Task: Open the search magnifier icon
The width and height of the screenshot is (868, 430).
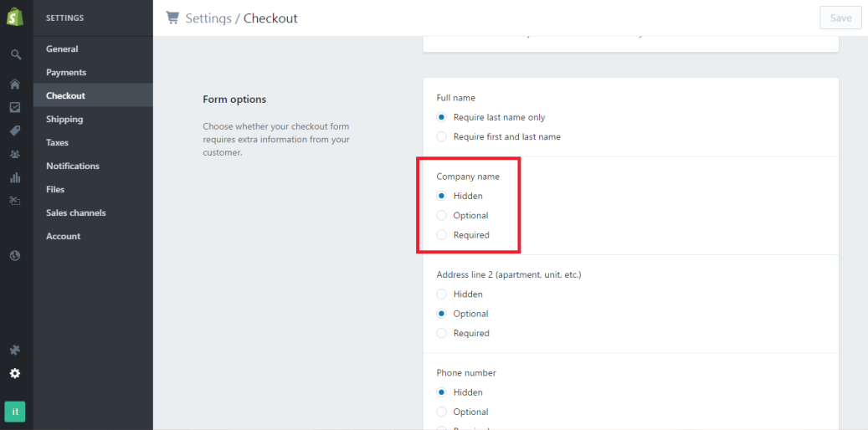Action: coord(16,54)
